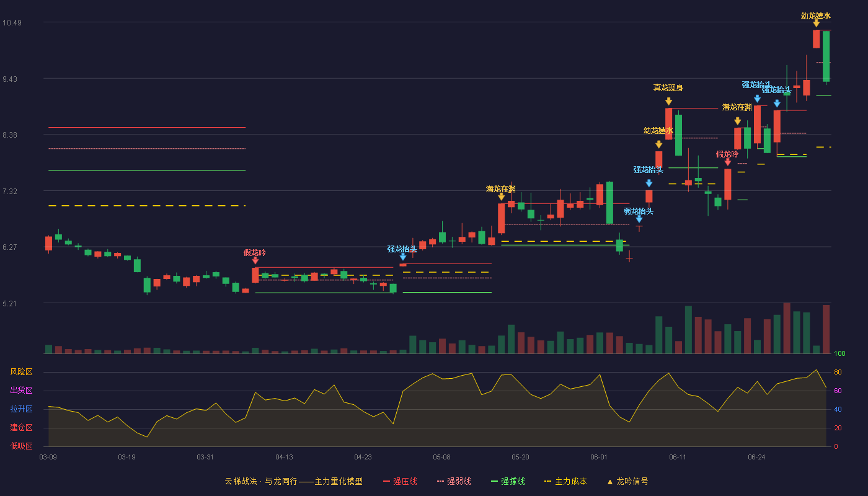Click the 5.21 price axis label
Viewport: 868px width, 496px height.
10,304
